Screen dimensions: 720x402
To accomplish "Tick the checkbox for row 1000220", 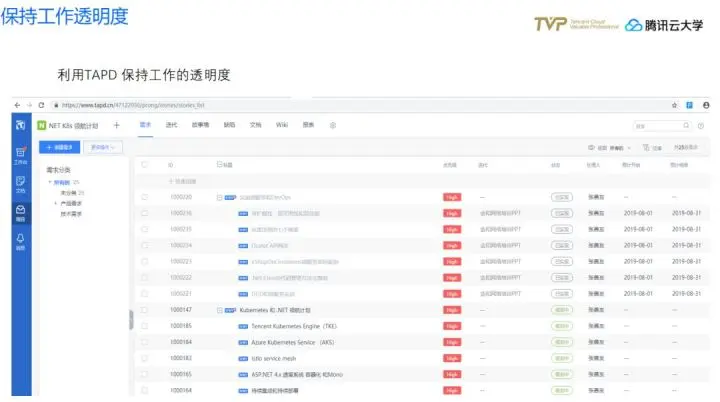I will (145, 197).
